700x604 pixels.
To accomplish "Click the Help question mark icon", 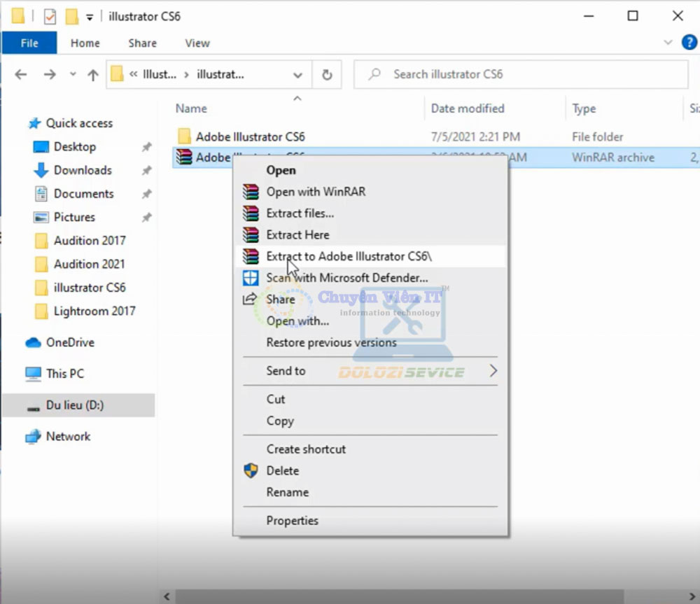I will coord(689,42).
